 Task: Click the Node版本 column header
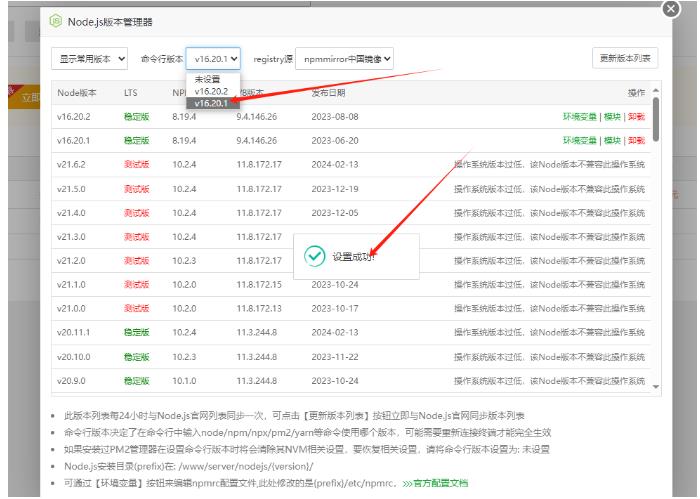tap(77, 93)
